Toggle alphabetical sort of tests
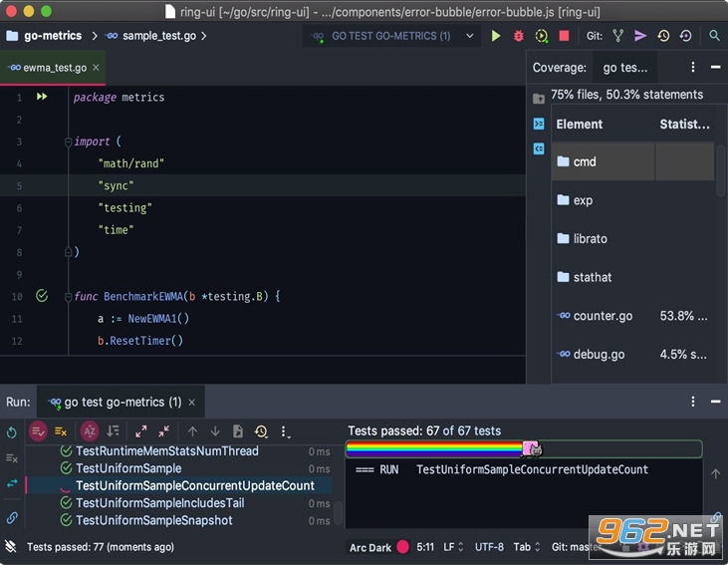 point(90,431)
